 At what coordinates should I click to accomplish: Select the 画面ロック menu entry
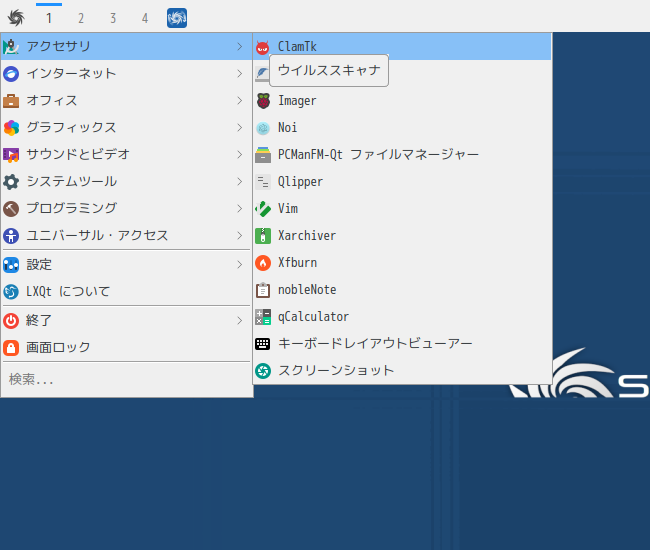coord(126,348)
